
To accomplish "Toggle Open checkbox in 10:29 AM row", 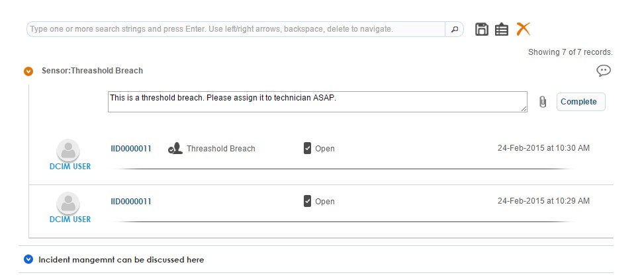I will (307, 202).
